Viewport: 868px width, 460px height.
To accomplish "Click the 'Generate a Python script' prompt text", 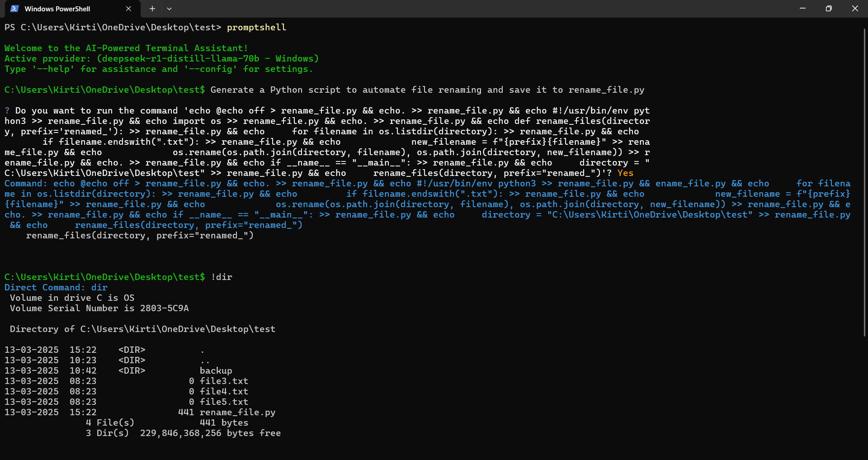I will click(x=427, y=90).
